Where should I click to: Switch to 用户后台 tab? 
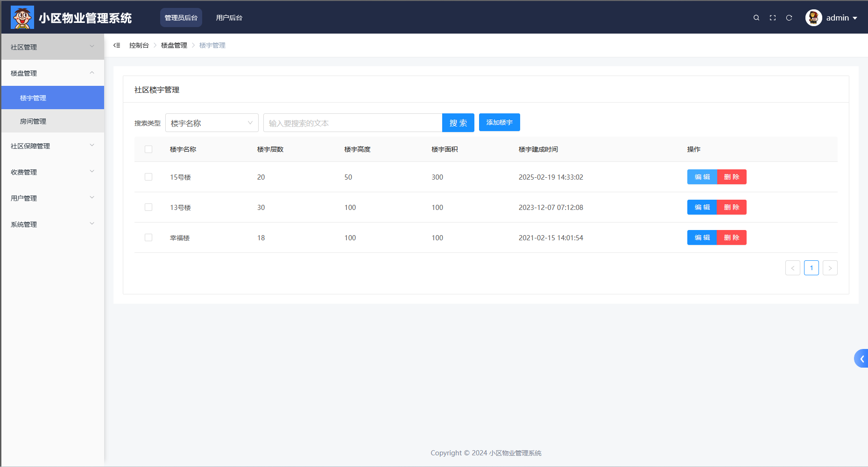(229, 18)
